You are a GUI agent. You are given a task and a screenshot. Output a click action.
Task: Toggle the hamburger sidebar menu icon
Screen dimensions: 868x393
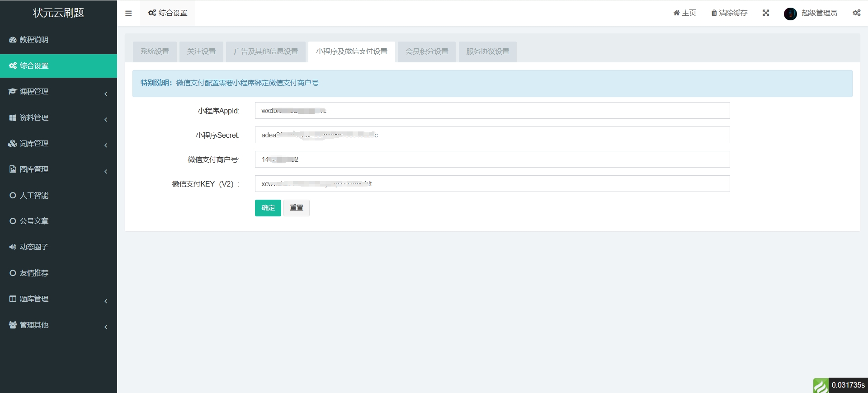tap(128, 13)
